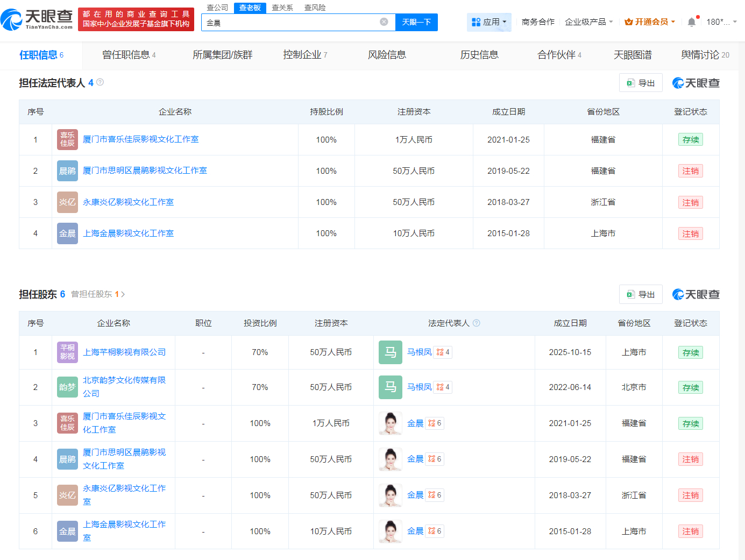Click the 喜乐佳辰 company logo in first table
Image resolution: width=745 pixels, height=560 pixels.
pos(67,140)
